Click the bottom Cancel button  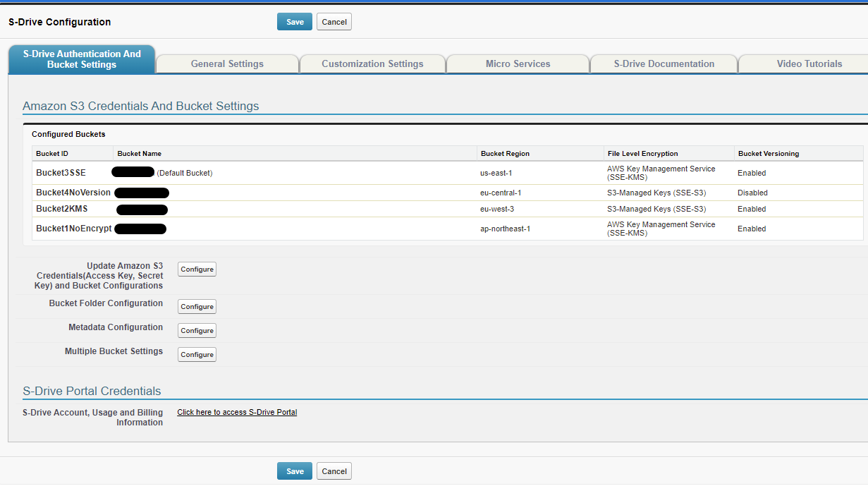coord(334,471)
